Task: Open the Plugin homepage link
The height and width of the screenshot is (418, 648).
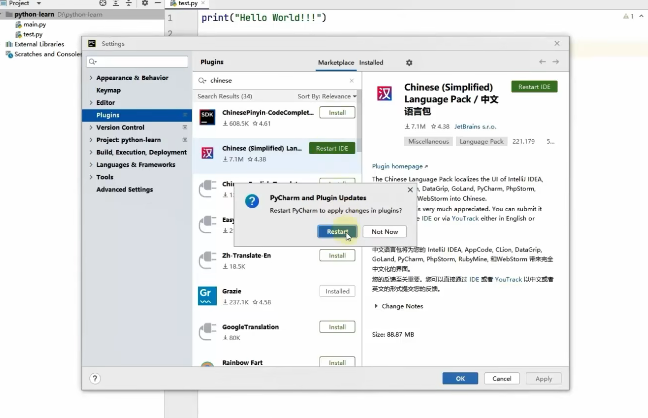Action: coord(400,166)
